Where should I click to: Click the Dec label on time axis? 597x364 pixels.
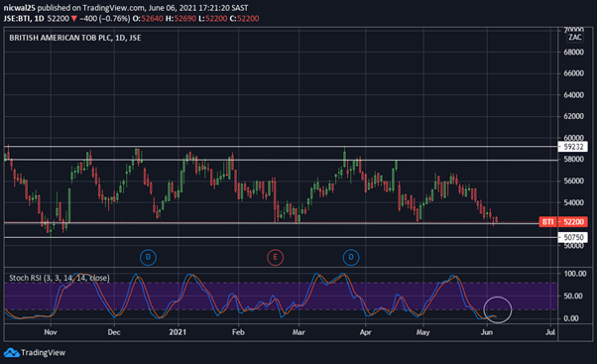[114, 332]
